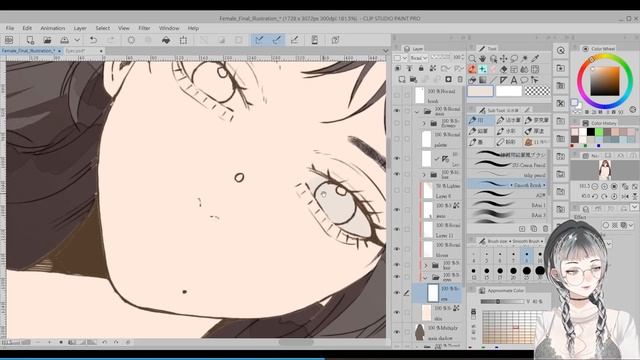The image size is (640, 360).
Task: Select the Zoom magnifier tool
Action: 472,58
